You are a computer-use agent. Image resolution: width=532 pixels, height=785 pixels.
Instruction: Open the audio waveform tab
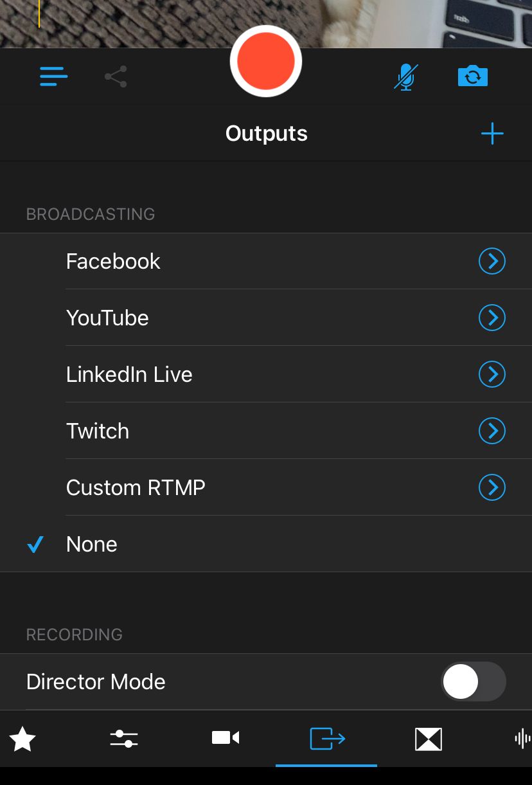pyautogui.click(x=523, y=739)
